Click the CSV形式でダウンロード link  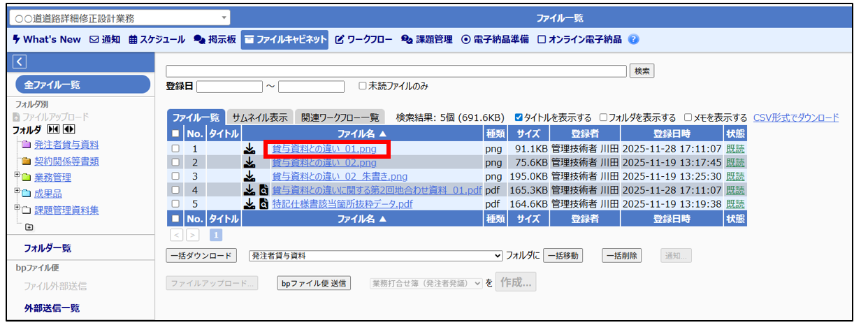click(x=795, y=117)
